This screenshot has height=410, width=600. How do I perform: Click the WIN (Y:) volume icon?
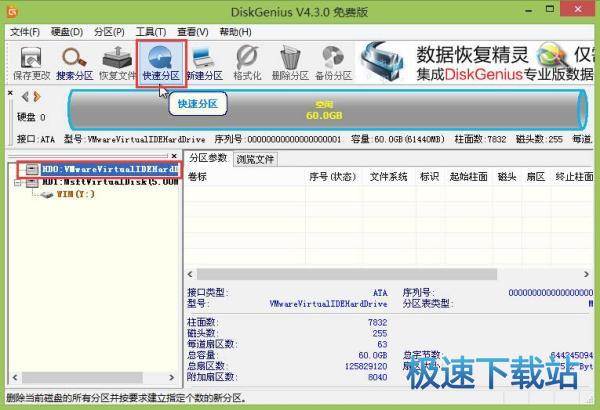click(47, 195)
